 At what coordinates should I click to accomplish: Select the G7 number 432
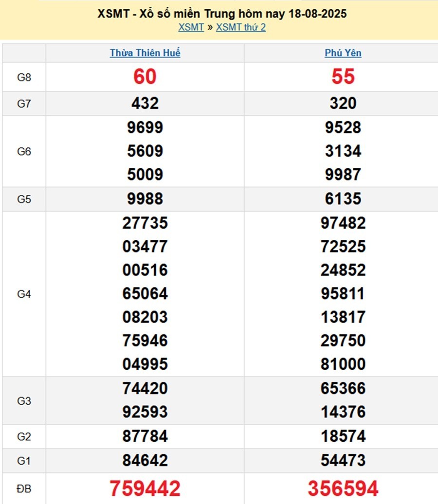tap(145, 103)
